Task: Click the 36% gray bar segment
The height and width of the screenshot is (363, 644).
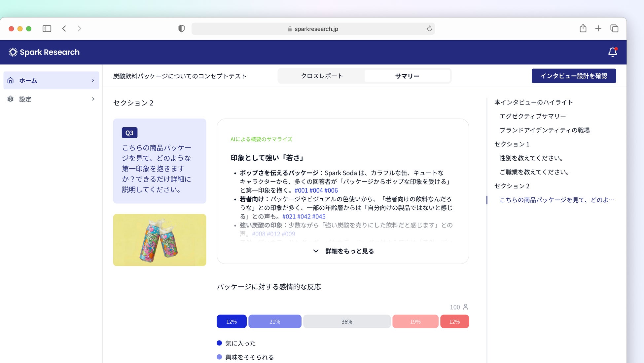Action: 346,321
